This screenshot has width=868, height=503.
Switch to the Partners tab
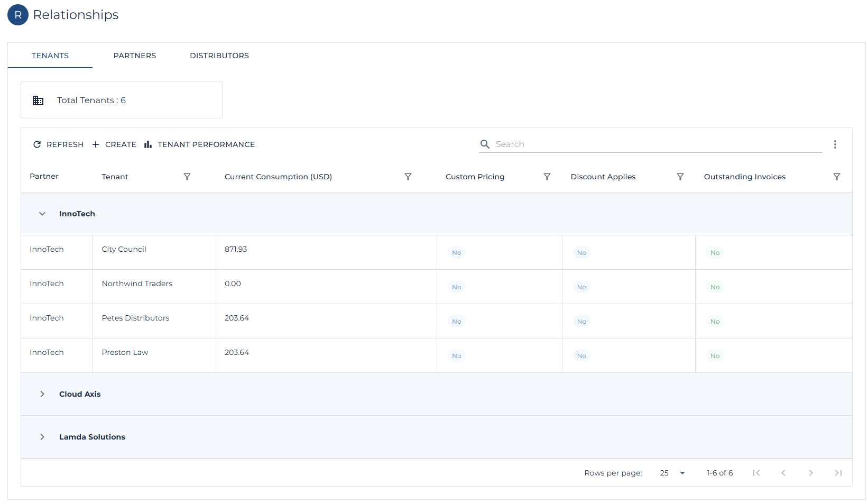coord(135,56)
